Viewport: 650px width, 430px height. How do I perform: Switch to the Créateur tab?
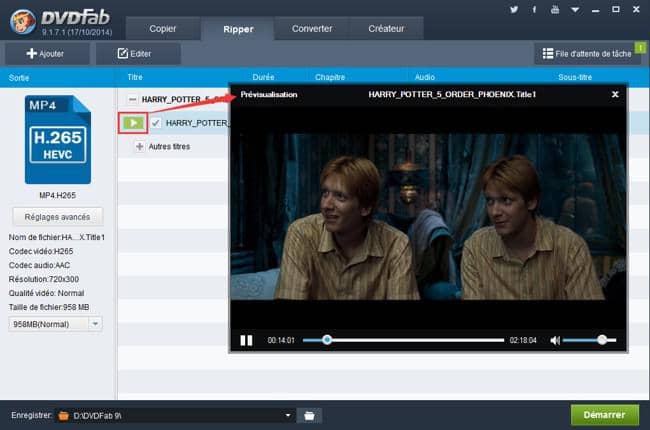[386, 29]
